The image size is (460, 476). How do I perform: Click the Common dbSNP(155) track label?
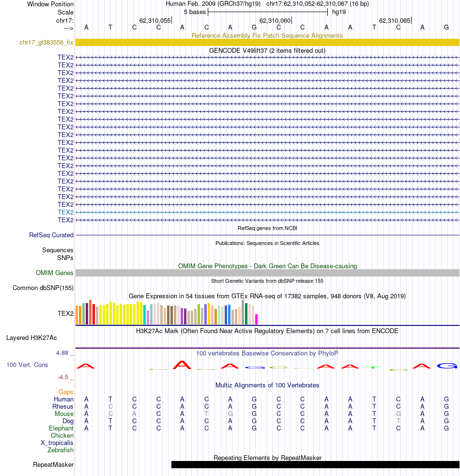[43, 288]
